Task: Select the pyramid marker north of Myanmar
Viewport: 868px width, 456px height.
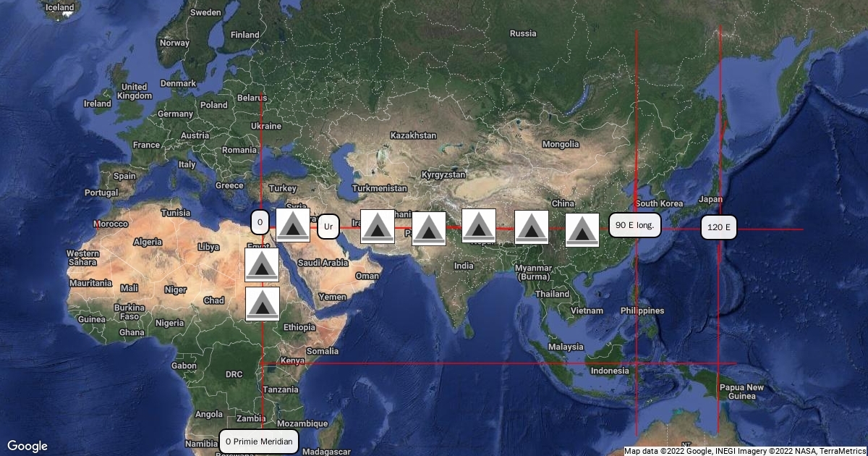Action: tap(531, 227)
